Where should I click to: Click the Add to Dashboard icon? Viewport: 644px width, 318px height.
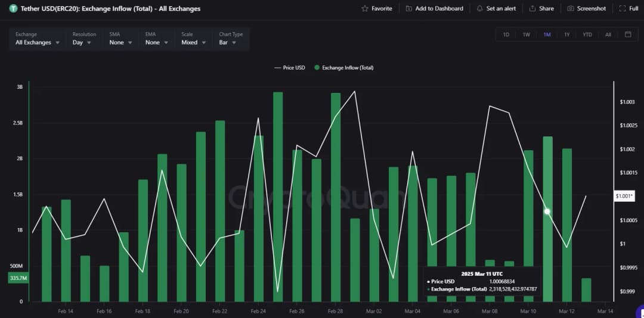409,9
